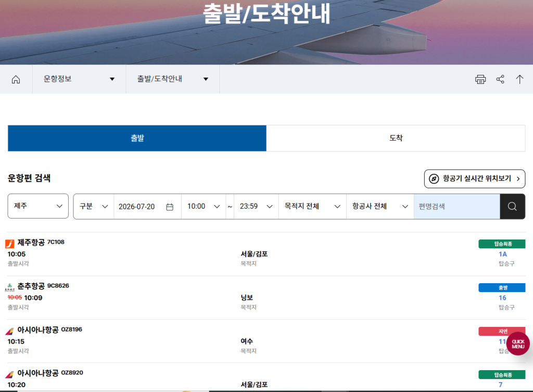
Task: Share this page via share icon
Action: (500, 79)
